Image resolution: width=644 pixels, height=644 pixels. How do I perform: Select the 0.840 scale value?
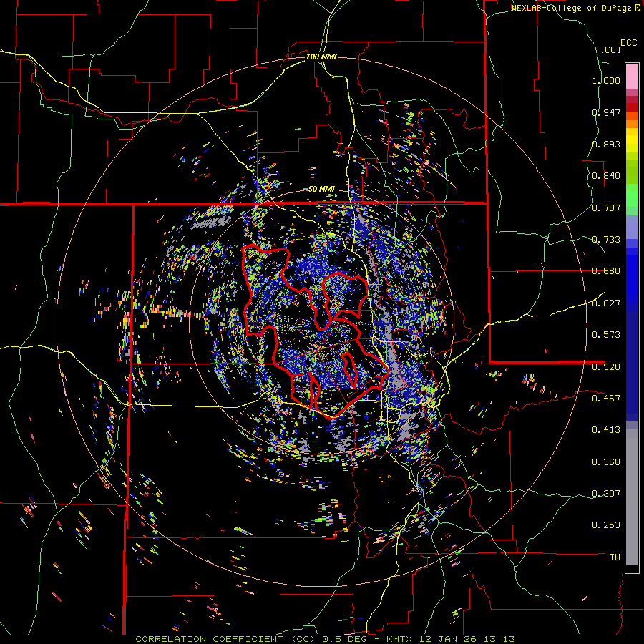(606, 176)
